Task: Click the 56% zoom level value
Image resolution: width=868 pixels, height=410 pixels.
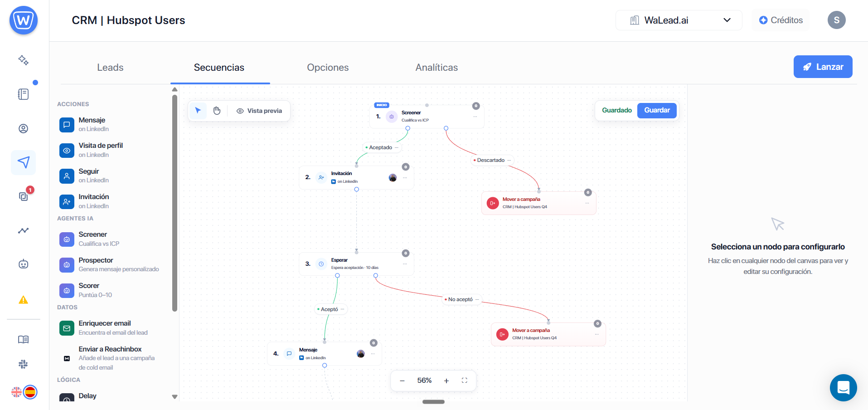Action: (424, 381)
